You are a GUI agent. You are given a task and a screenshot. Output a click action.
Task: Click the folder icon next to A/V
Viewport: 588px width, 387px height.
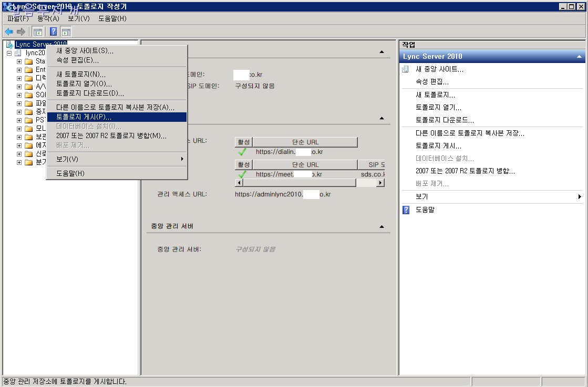[28, 87]
